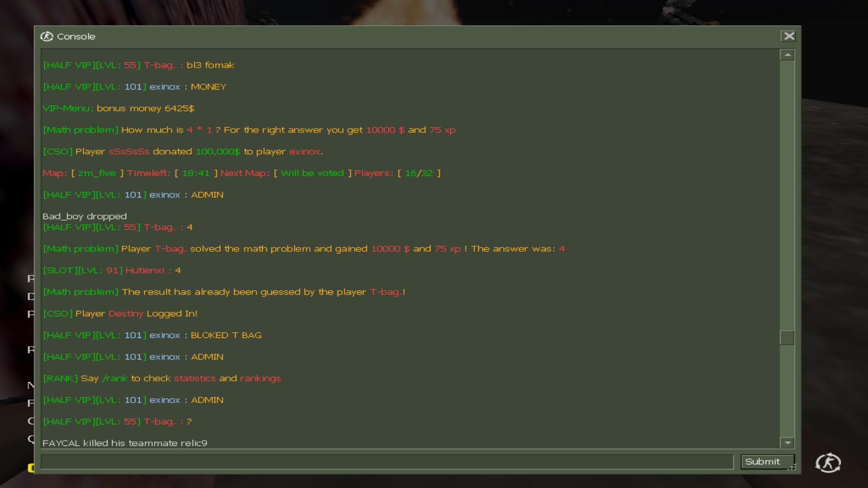
Task: Click the 'FAYCAL killed his teammate relic9' line
Action: click(125, 443)
